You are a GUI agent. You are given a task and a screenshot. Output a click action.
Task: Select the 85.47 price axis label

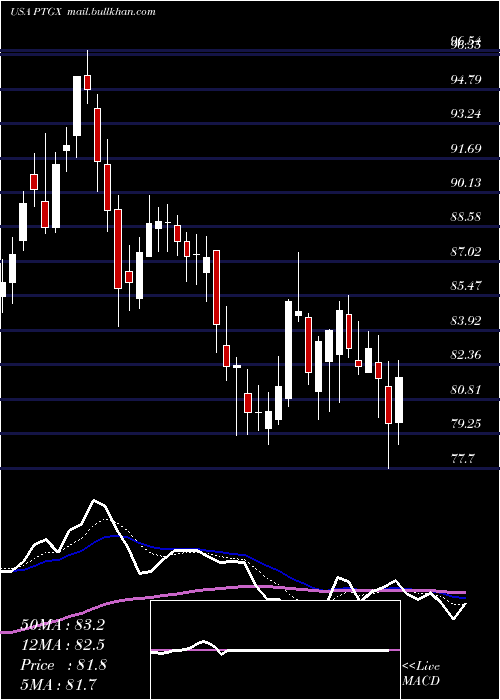pos(466,285)
